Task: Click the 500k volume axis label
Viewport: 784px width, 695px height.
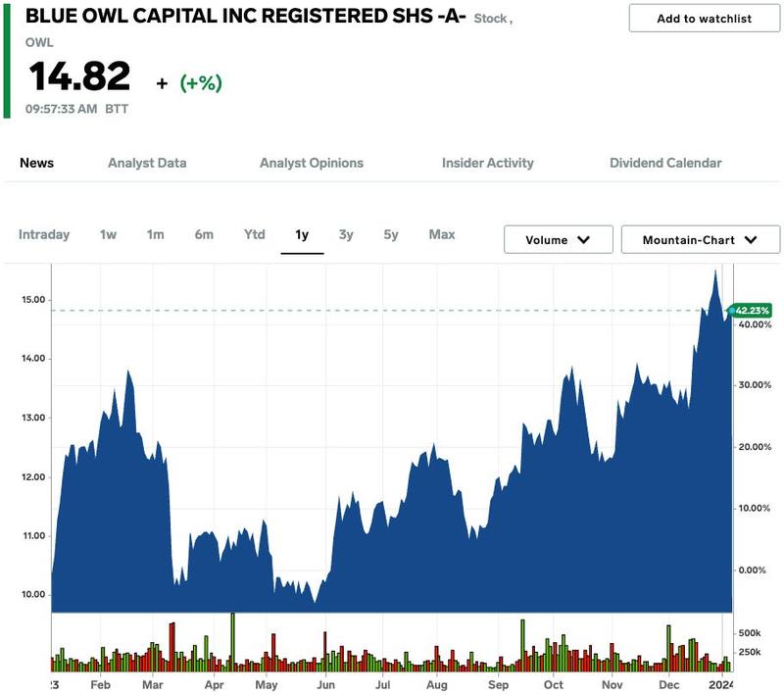Action: (750, 633)
